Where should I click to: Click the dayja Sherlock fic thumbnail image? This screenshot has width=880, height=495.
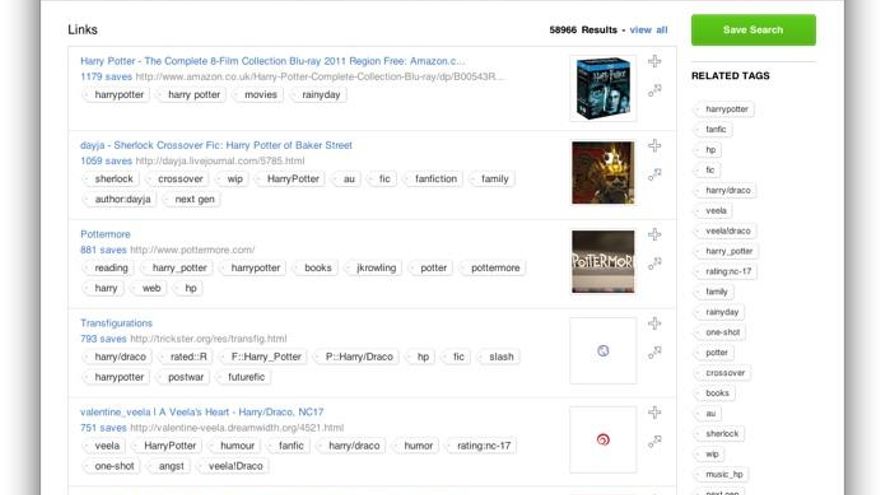tap(603, 173)
